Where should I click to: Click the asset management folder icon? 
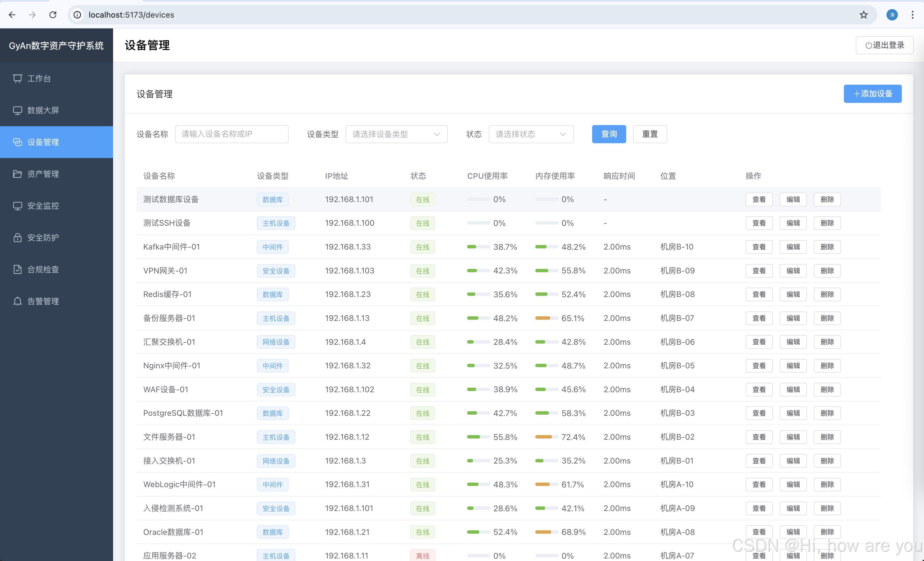(17, 174)
